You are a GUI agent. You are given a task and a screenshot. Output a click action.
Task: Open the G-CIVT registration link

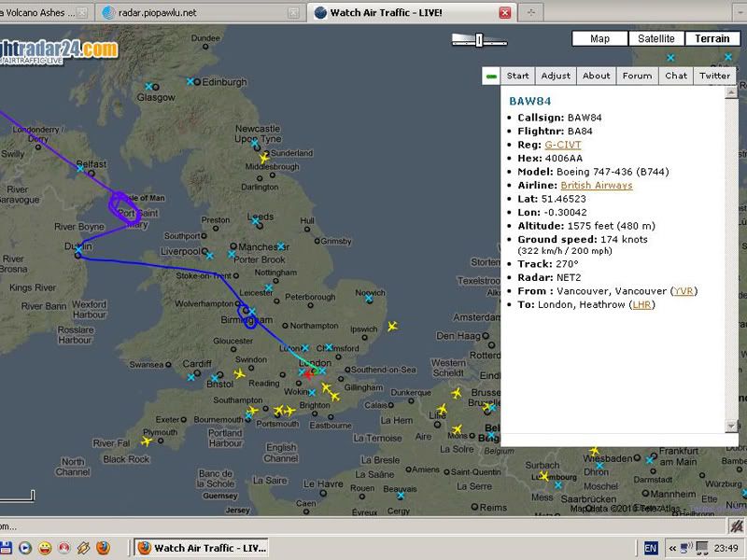pyautogui.click(x=563, y=145)
